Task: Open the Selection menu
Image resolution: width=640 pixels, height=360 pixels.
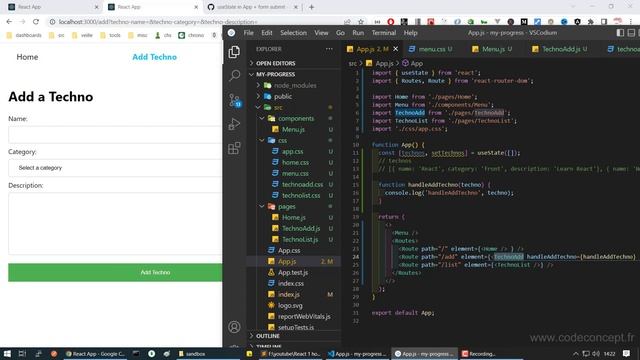Action: (x=293, y=33)
